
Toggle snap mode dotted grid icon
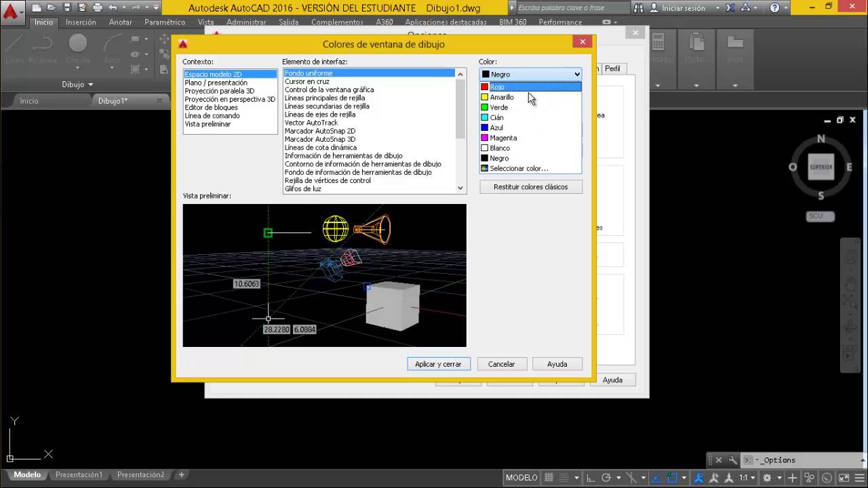tap(564, 478)
